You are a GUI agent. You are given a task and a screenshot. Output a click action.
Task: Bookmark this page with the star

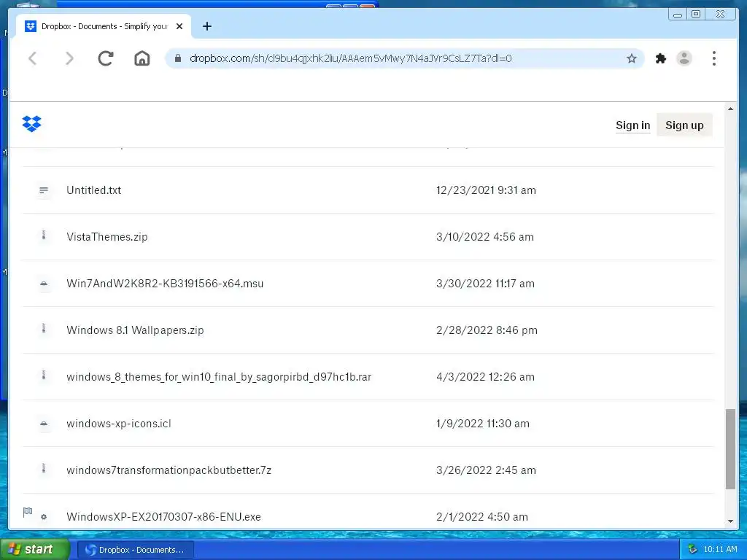(632, 58)
